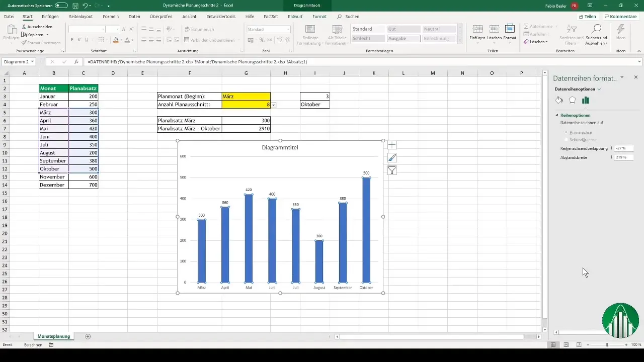The width and height of the screenshot is (644, 362).
Task: Apply the Ausgabe cell style
Action: [x=404, y=39]
